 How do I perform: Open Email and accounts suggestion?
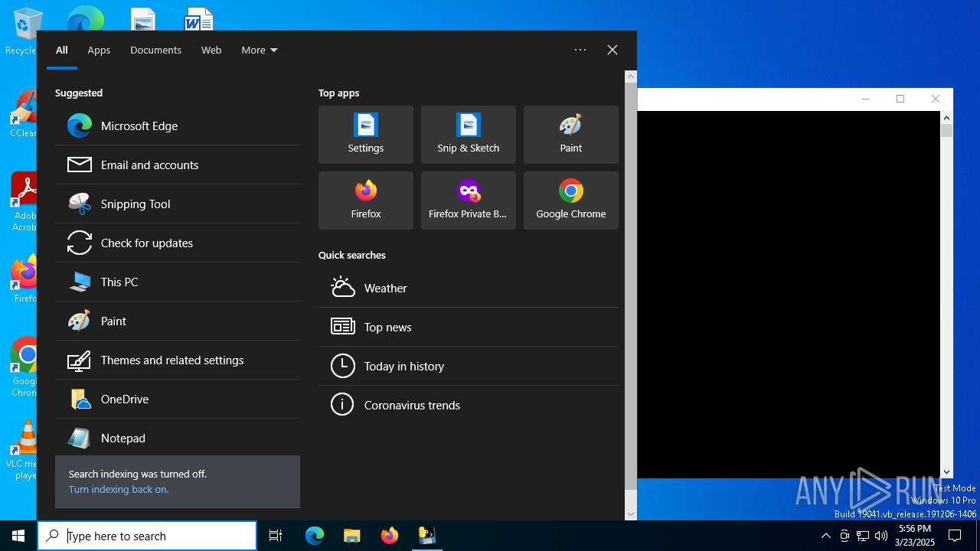pyautogui.click(x=178, y=165)
